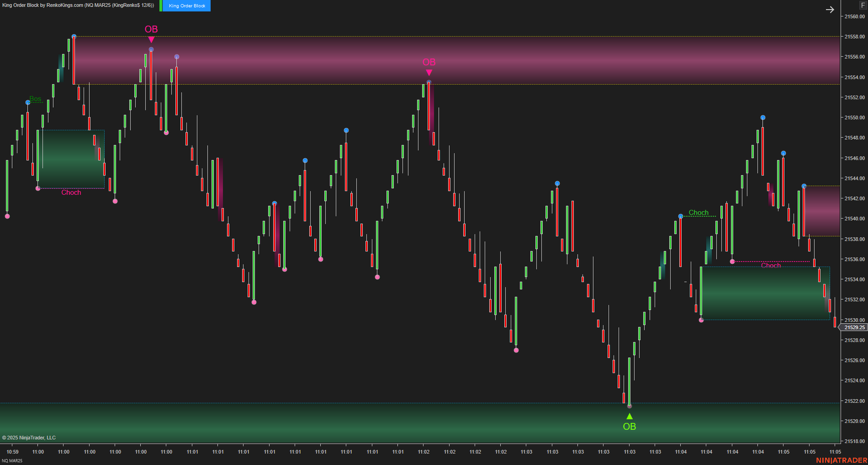Click the blue swing-high dot on the first peak

(74, 35)
